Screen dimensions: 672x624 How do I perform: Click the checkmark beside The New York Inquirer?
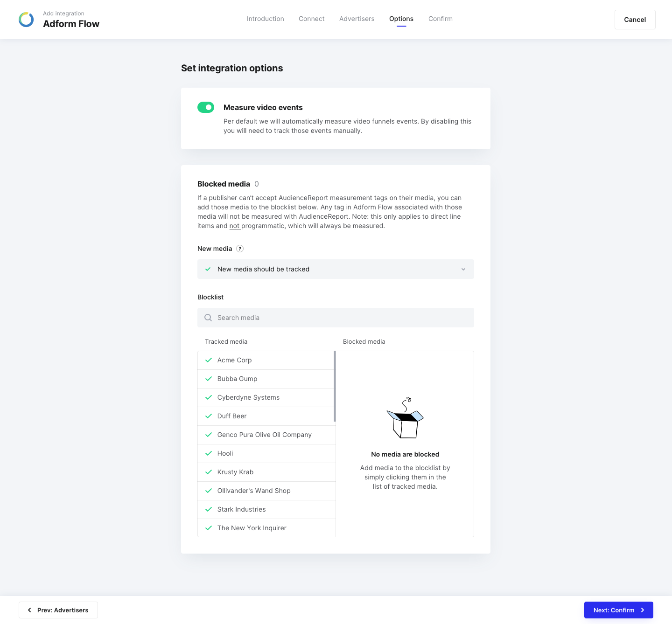point(209,528)
